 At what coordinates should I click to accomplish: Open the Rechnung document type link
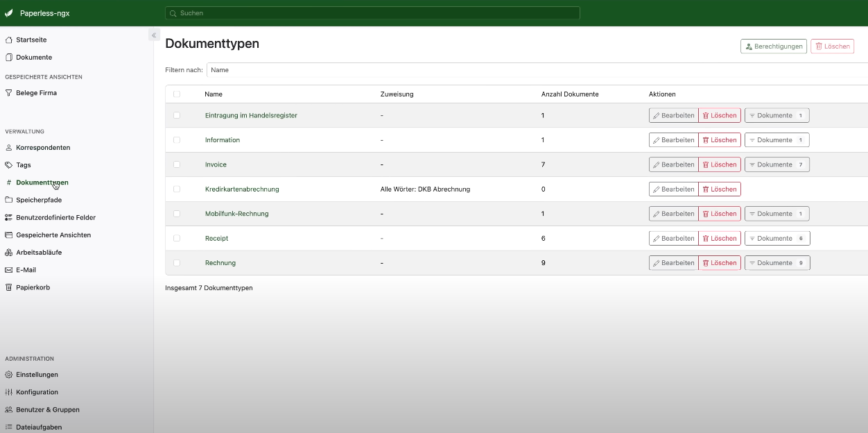[x=220, y=263]
